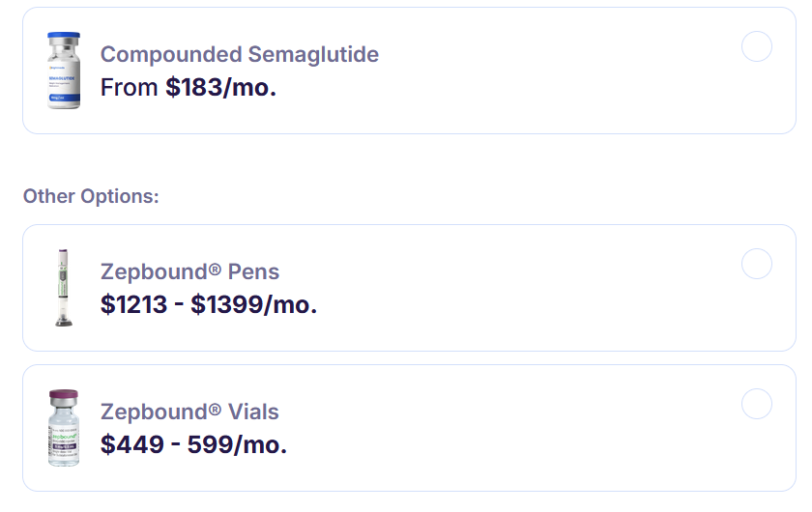812x512 pixels.
Task: Click the registered symbol after Zepbound in Pens
Action: point(215,270)
